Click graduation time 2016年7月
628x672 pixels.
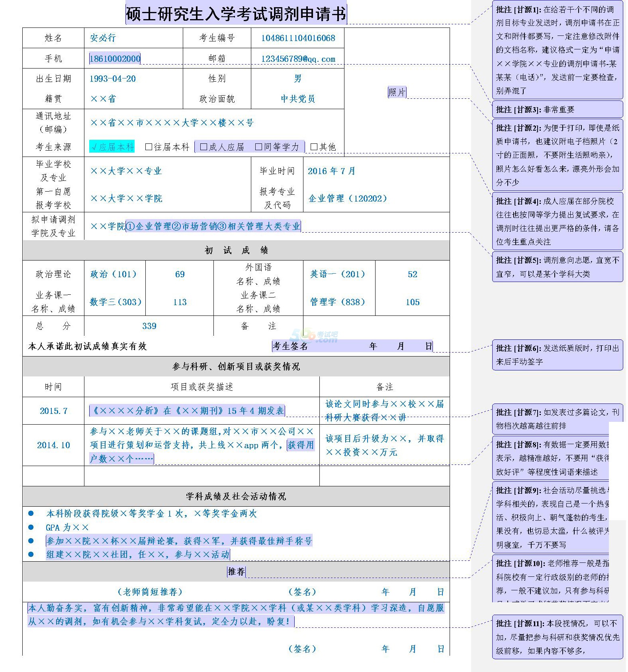coord(331,171)
